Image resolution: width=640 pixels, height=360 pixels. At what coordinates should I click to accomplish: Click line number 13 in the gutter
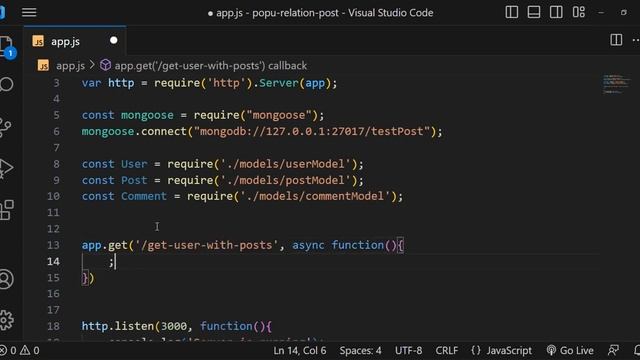53,245
